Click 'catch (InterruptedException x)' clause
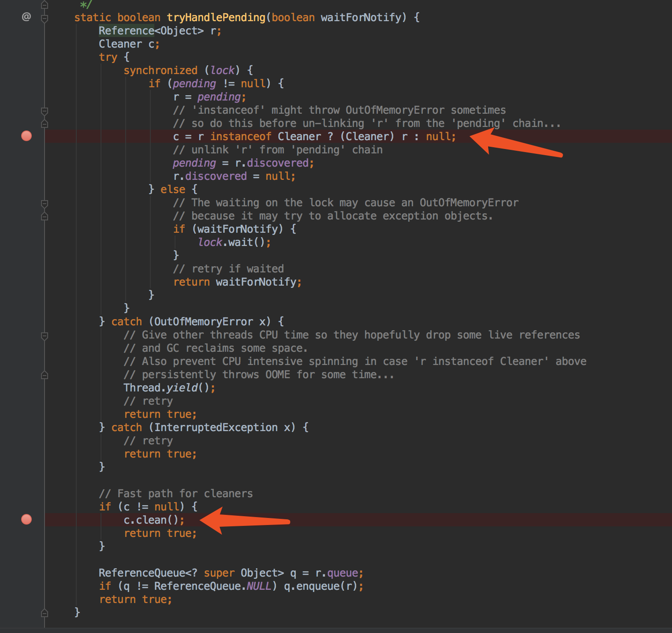 coord(203,428)
